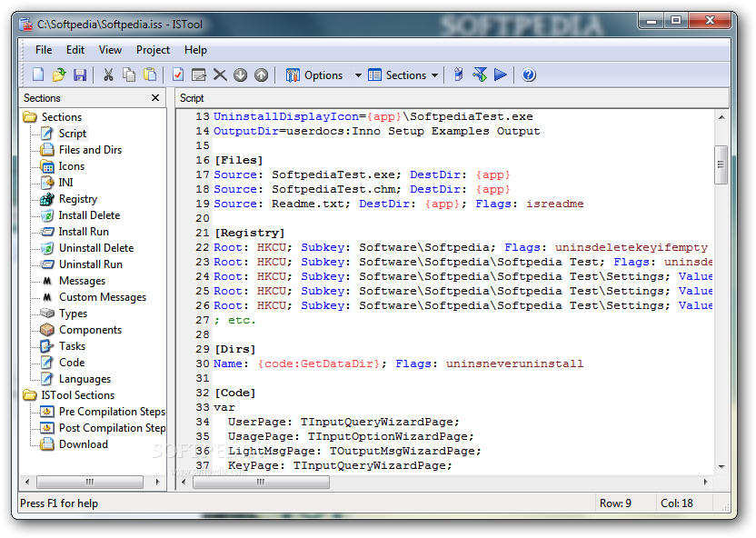Select the Registry section
Viewport: 756px width, 538px height.
tap(77, 199)
